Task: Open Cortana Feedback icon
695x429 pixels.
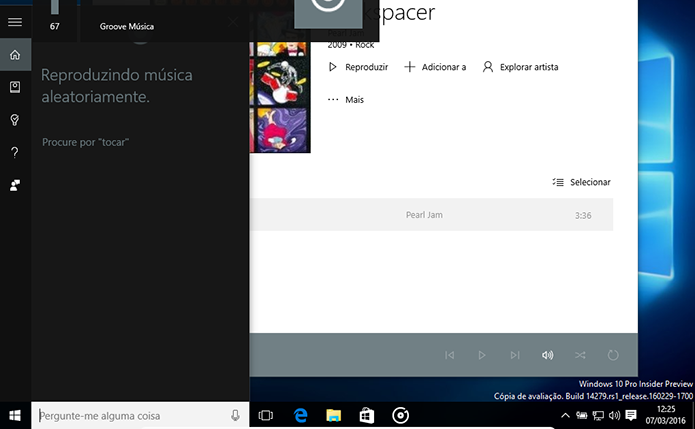Action: (x=15, y=185)
